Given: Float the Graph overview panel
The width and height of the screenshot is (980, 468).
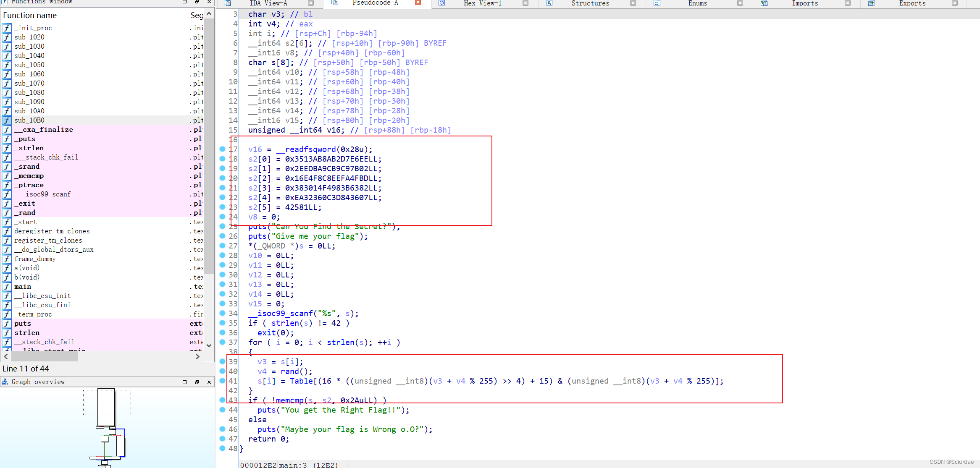Looking at the screenshot, I should (x=197, y=382).
